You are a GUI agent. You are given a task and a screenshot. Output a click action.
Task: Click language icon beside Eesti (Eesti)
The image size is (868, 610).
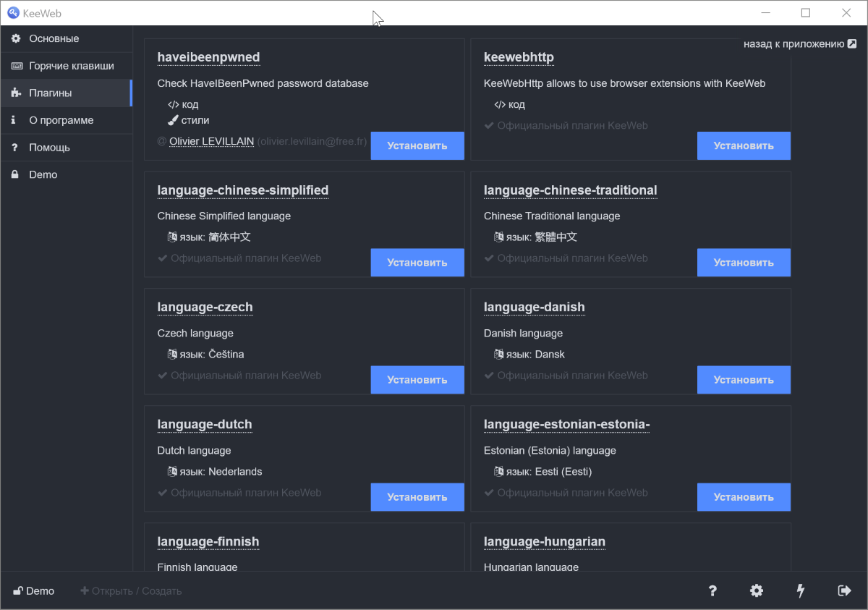pyautogui.click(x=499, y=471)
